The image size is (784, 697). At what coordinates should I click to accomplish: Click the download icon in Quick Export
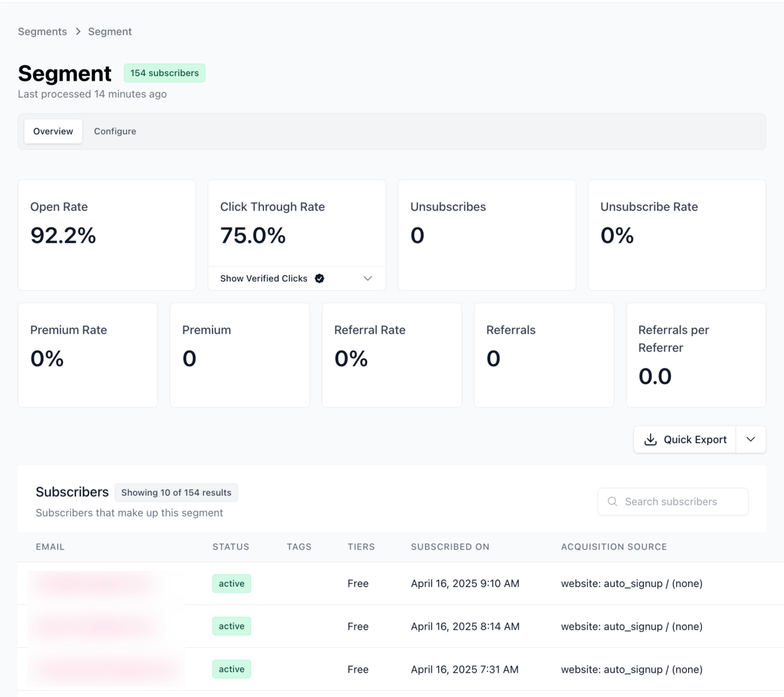[651, 440]
